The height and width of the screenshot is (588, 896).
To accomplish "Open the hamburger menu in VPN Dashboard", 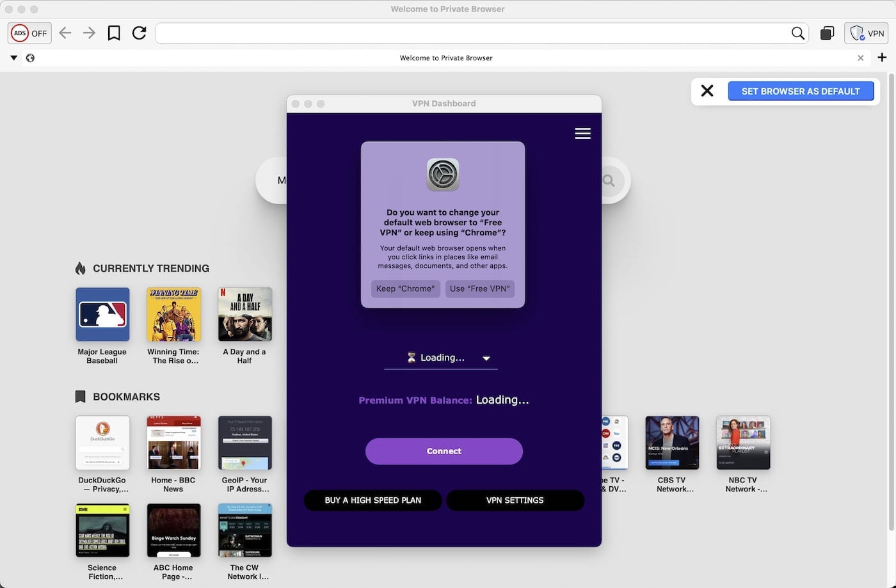I will 582,133.
